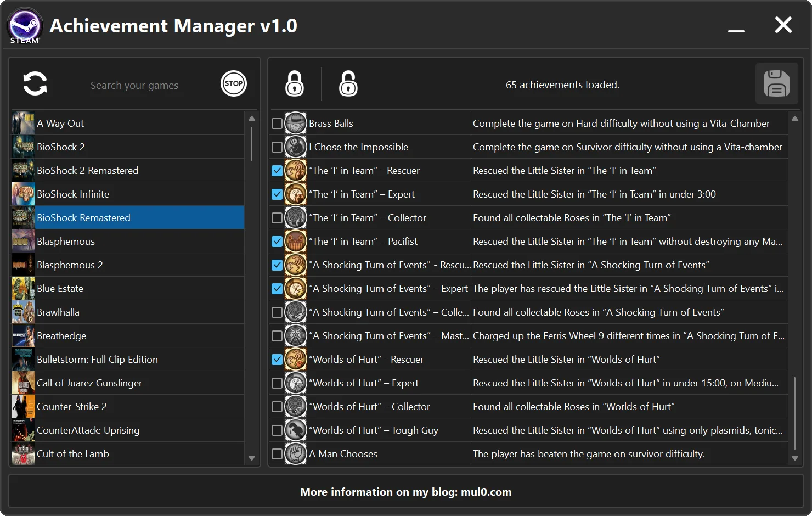Save achievement changes with floppy disk
812x516 pixels.
777,84
